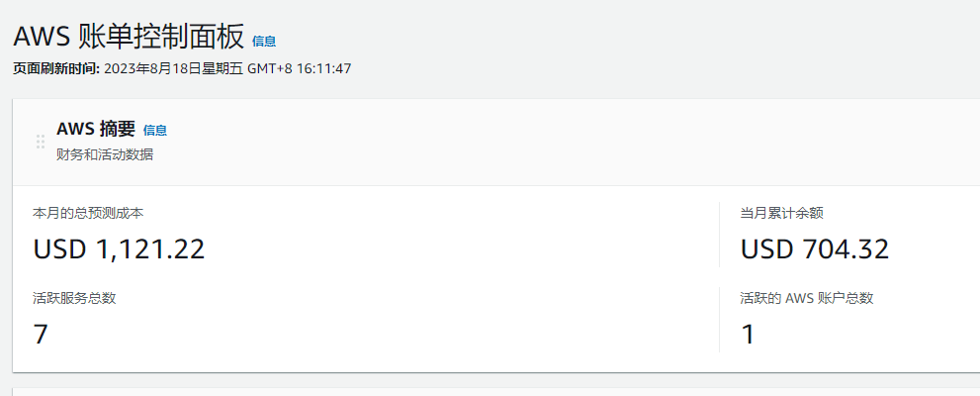This screenshot has height=396, width=980.
Task: Click the GMT+8 timezone text
Action: 269,69
